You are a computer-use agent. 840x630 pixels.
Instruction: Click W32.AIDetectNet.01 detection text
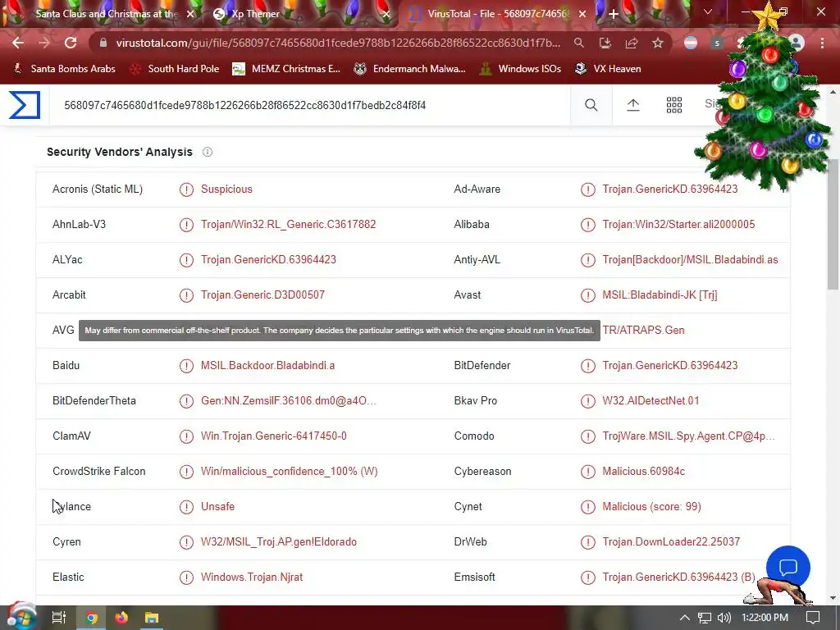pos(651,400)
